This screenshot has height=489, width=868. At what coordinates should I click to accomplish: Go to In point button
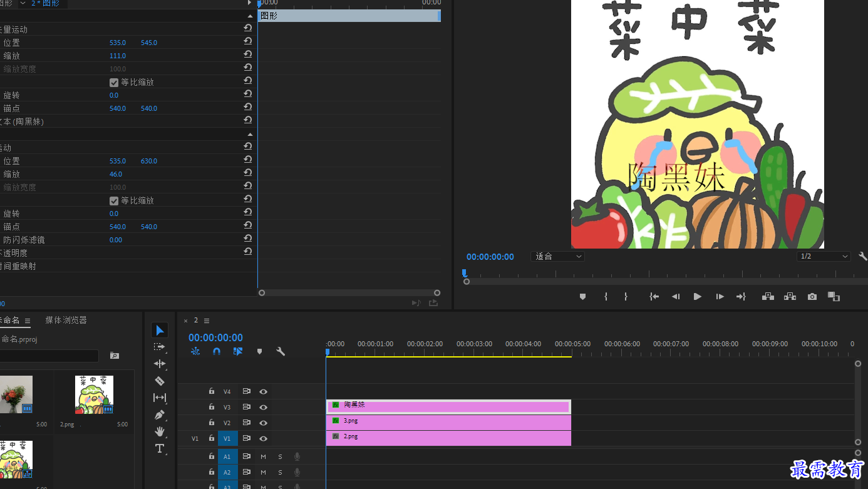[654, 297]
